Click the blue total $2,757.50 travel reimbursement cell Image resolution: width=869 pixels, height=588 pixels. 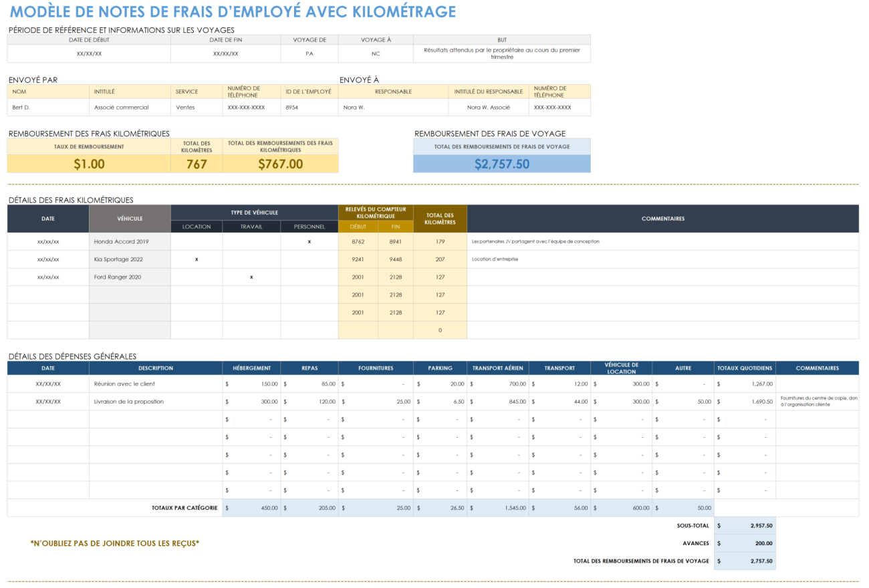(501, 162)
